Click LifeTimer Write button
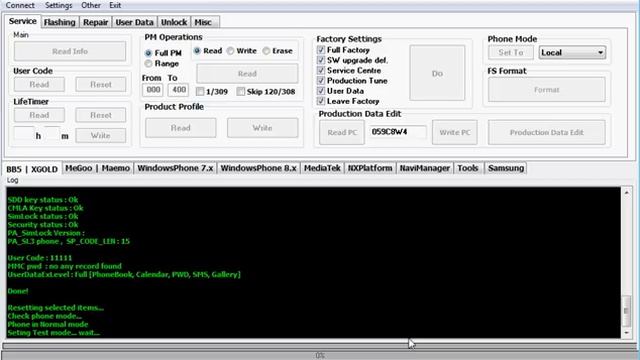Screen dimensions: 640x360 click(101, 136)
